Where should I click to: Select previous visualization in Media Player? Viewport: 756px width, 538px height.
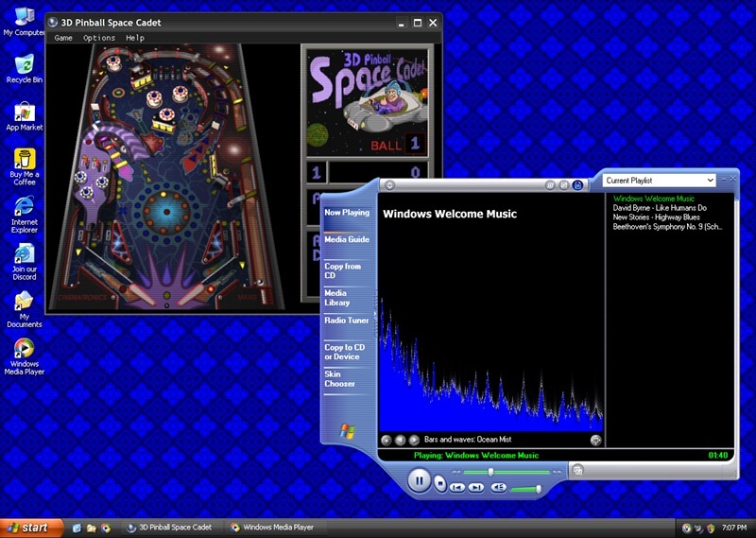click(x=400, y=440)
